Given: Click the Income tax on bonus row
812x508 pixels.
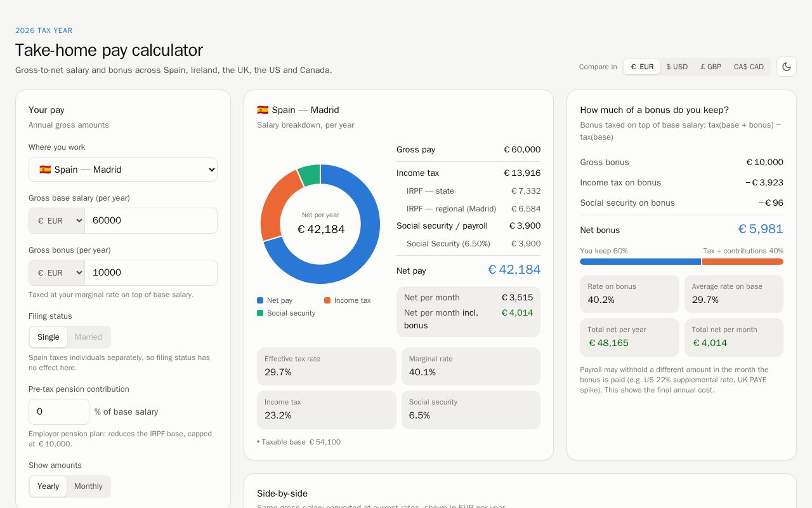Looking at the screenshot, I should pyautogui.click(x=681, y=183).
